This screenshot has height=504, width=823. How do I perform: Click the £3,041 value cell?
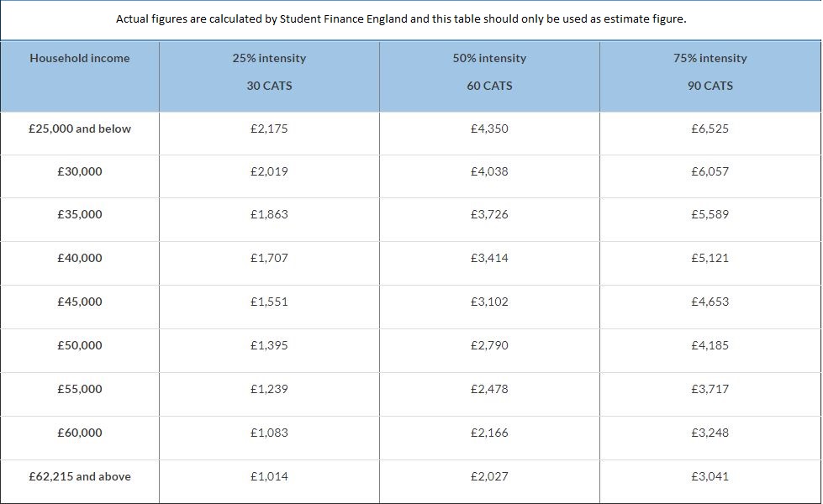[710, 476]
